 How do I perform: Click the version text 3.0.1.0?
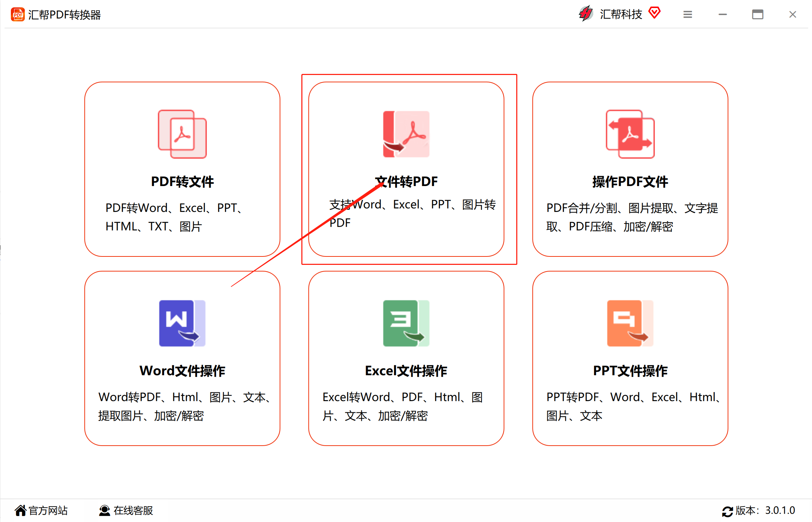tap(780, 510)
